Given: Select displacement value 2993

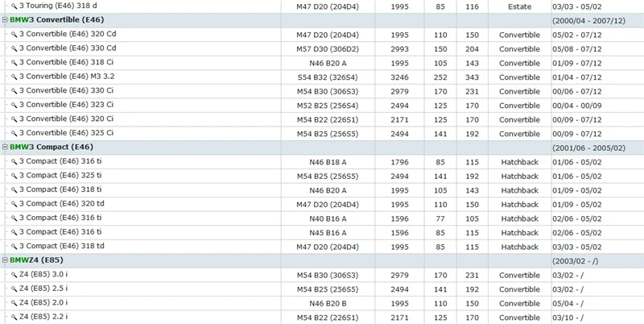Looking at the screenshot, I should click(x=399, y=49).
